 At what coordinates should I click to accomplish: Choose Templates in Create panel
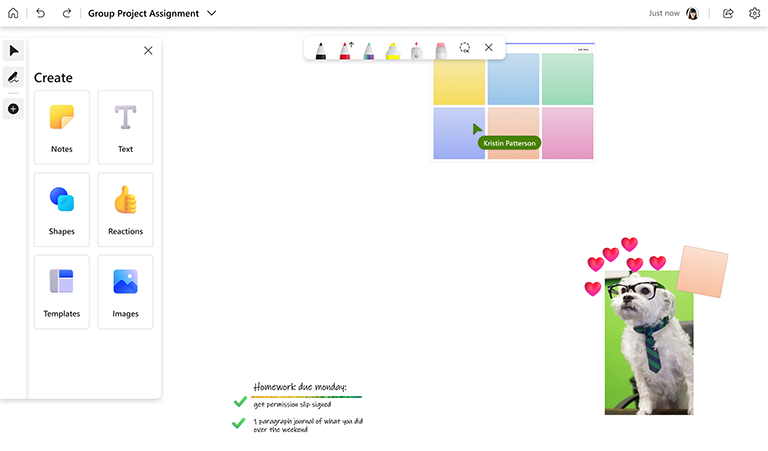coord(62,291)
